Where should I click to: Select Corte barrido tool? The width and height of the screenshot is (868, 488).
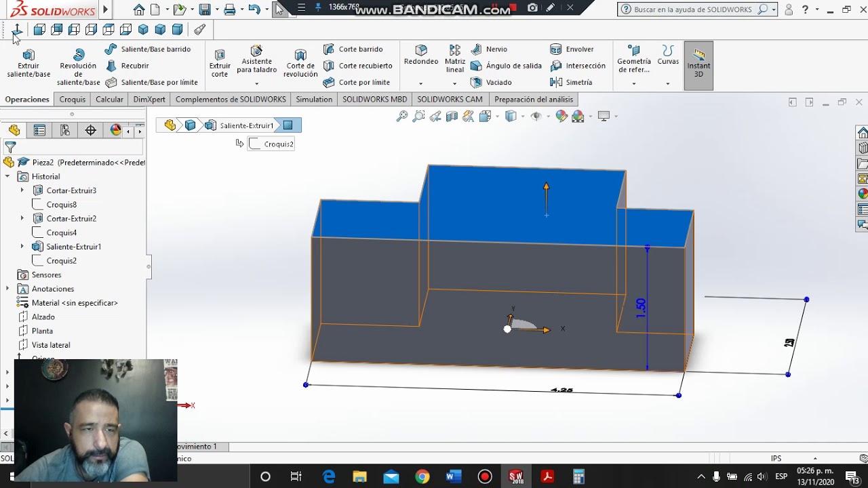click(x=353, y=49)
